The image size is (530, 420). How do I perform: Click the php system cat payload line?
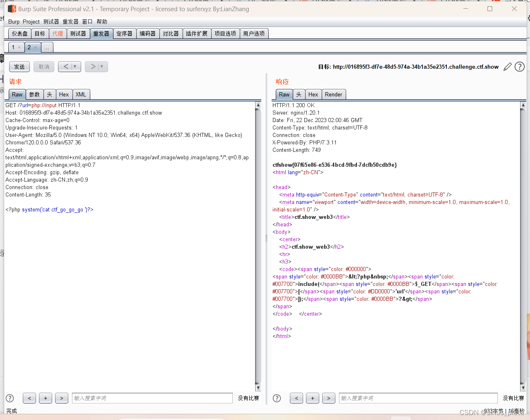coord(49,209)
